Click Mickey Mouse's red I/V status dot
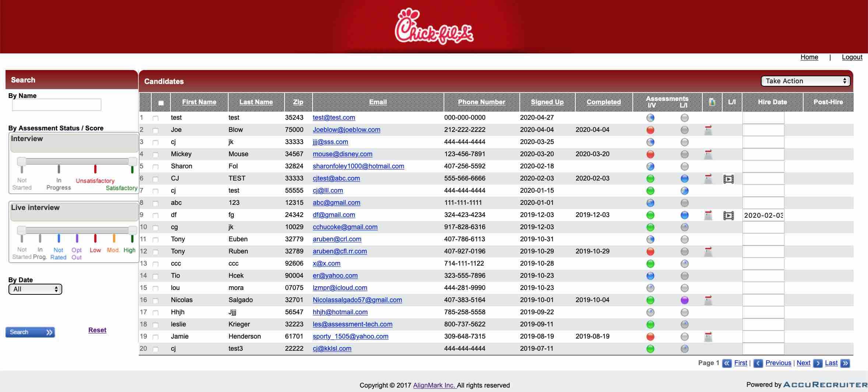 pos(650,154)
